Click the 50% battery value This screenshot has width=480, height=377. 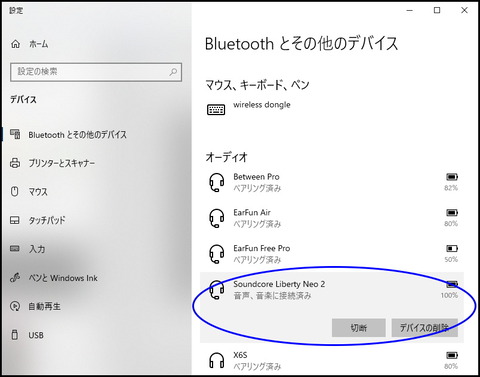pos(451,259)
